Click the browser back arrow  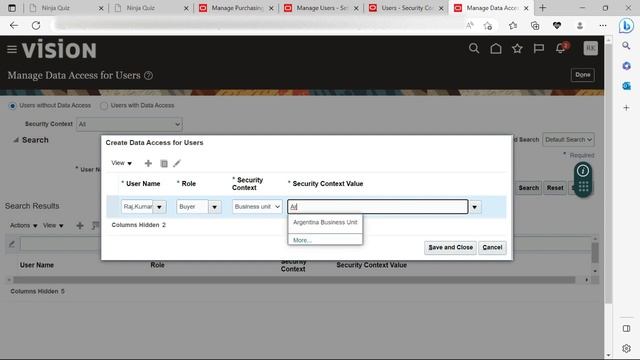tap(14, 25)
